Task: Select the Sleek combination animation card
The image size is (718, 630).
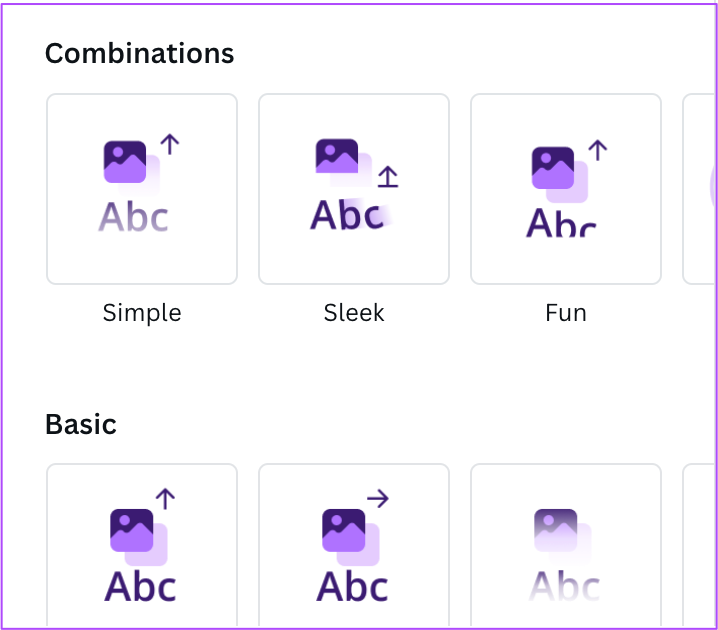Action: (x=354, y=189)
